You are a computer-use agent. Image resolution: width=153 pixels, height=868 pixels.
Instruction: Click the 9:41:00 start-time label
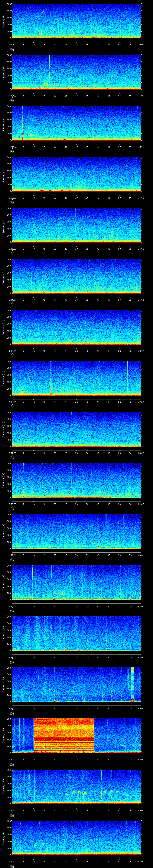click(x=12, y=657)
